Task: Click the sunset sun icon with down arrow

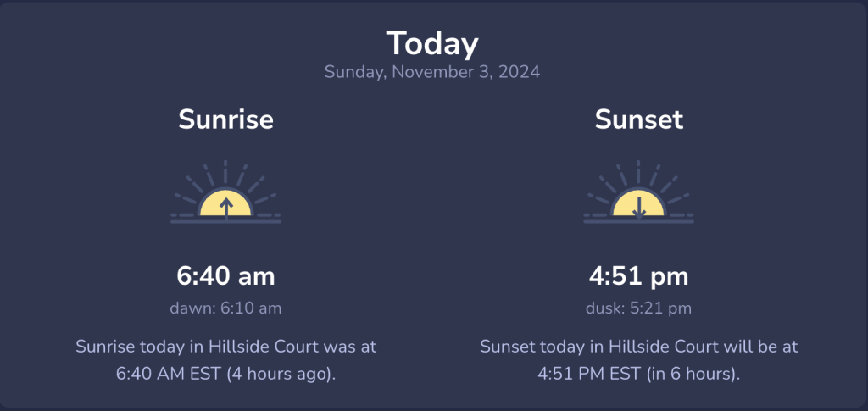Action: pos(638,192)
